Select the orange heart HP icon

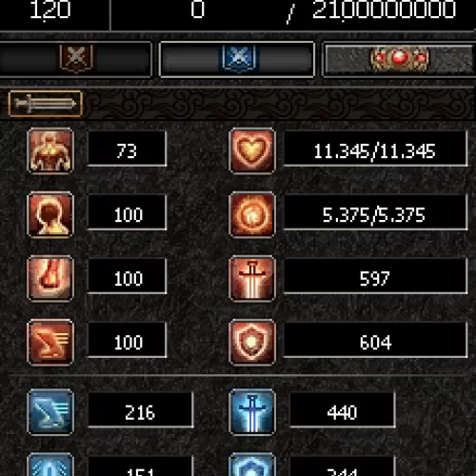pos(252,151)
